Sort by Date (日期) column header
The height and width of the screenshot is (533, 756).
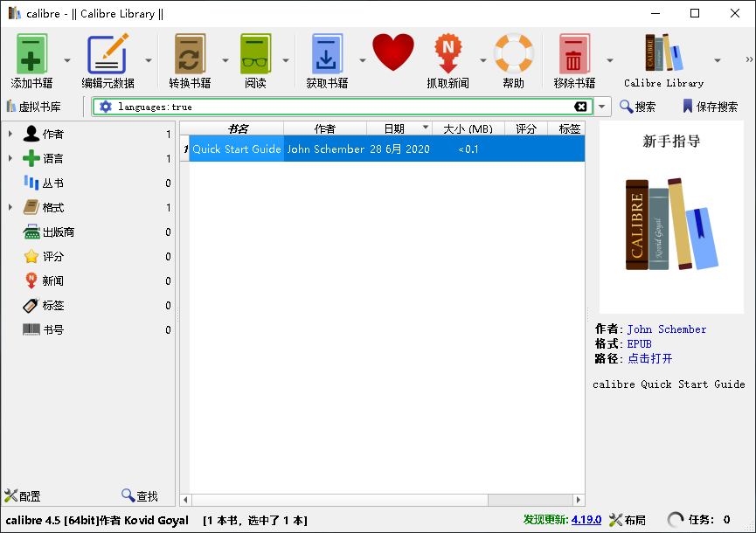[399, 128]
